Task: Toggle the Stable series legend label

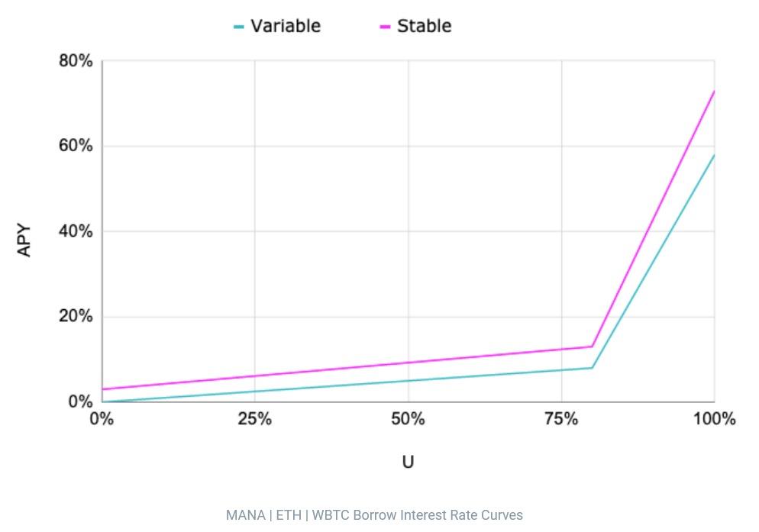Action: coord(424,26)
